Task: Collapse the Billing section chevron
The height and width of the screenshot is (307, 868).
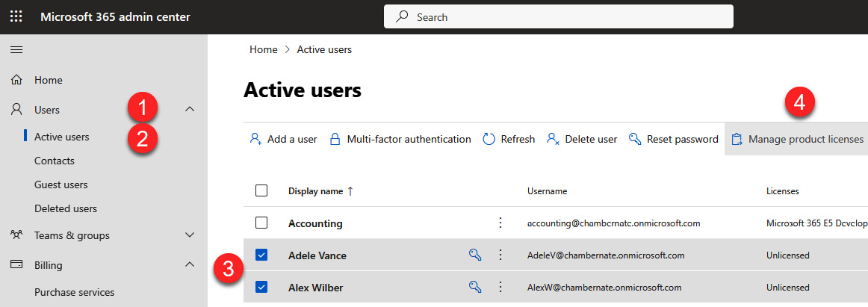Action: pyautogui.click(x=190, y=264)
